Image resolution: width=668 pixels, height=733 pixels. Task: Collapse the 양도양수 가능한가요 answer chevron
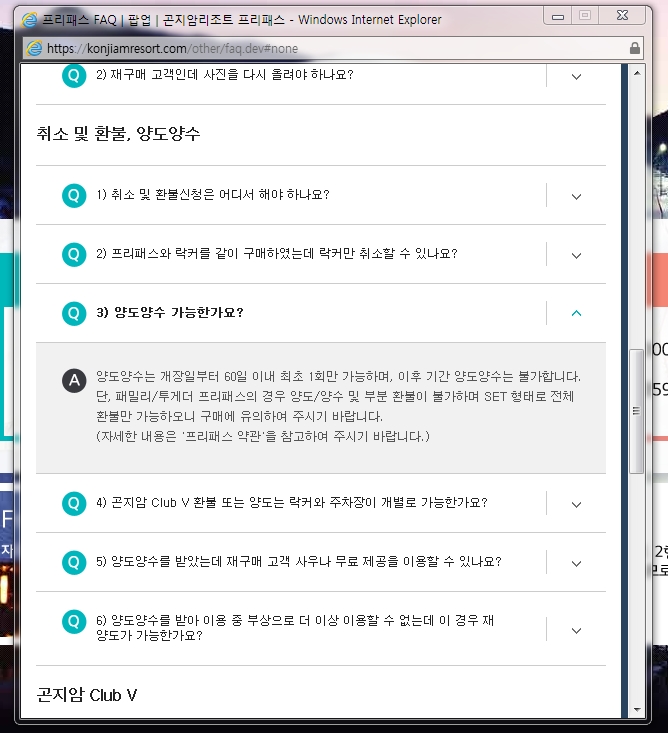(576, 313)
